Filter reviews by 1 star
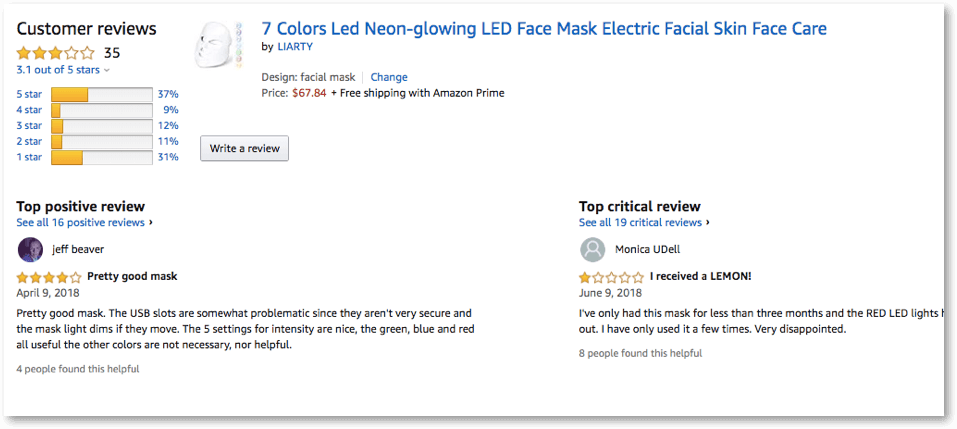The width and height of the screenshot is (957, 429). coord(29,157)
